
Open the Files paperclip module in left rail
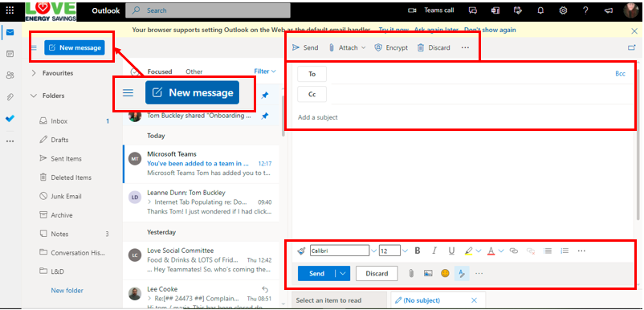(10, 97)
